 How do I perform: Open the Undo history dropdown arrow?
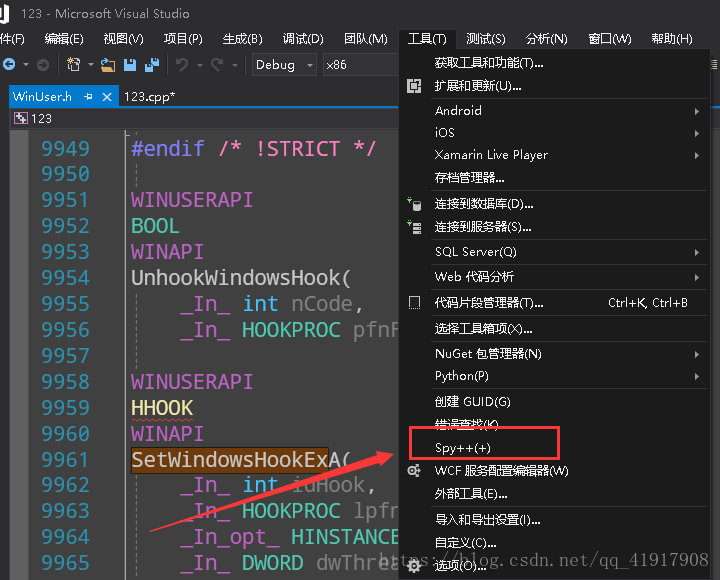pos(200,65)
